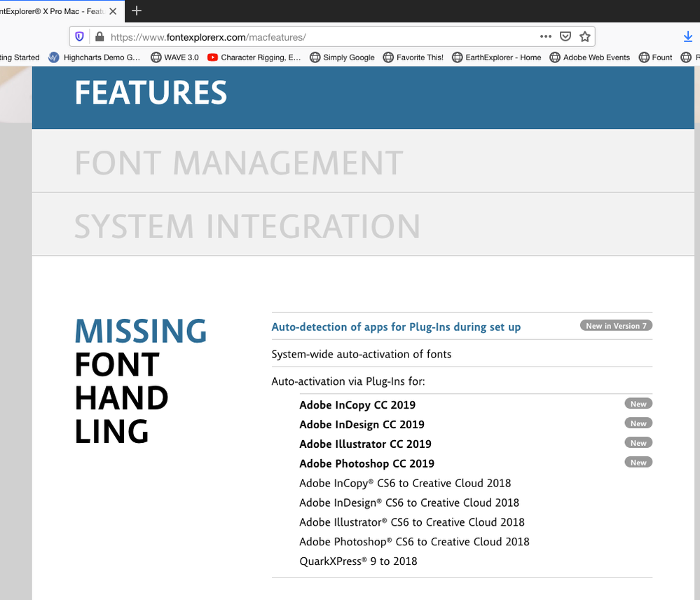
Task: Click New badge beside Adobe InDesign CC 2019
Action: click(638, 423)
